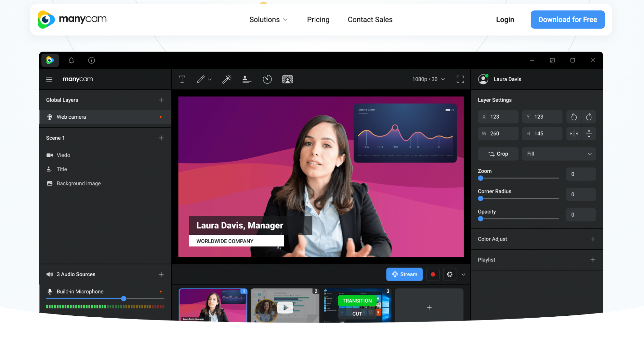Adjust the Corner Radius slider handle

480,198
